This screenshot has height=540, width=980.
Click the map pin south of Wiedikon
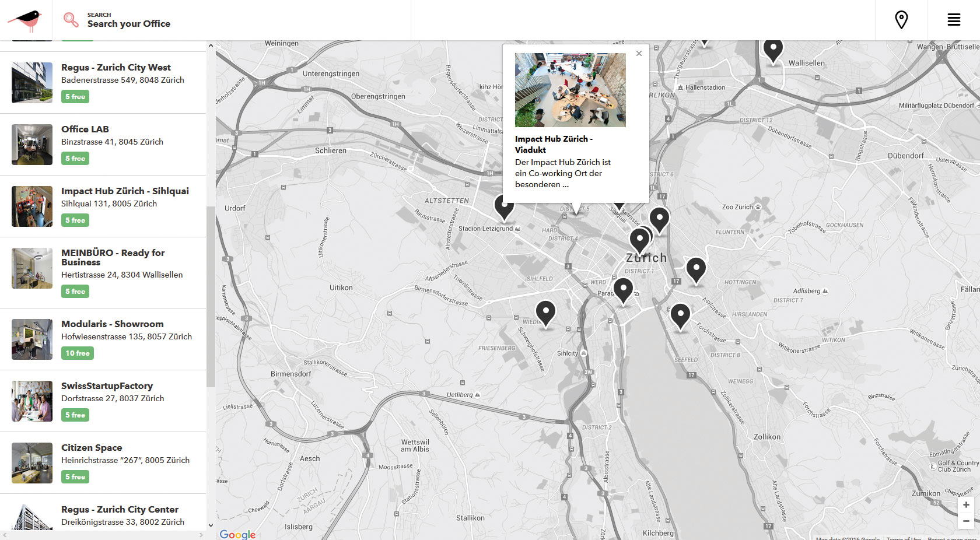click(545, 314)
